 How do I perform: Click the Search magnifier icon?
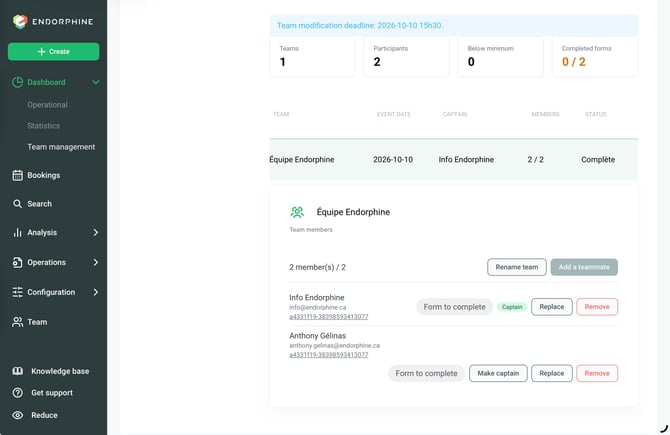(x=17, y=204)
